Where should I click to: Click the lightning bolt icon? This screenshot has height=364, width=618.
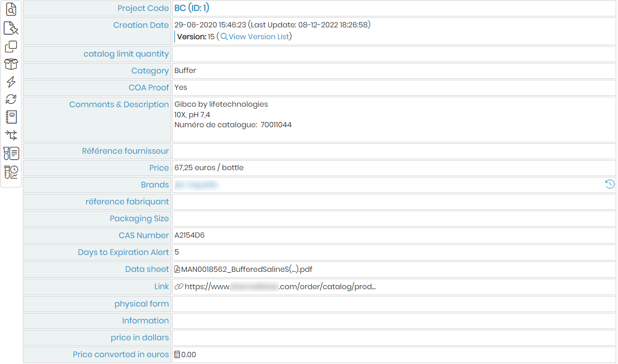(11, 82)
